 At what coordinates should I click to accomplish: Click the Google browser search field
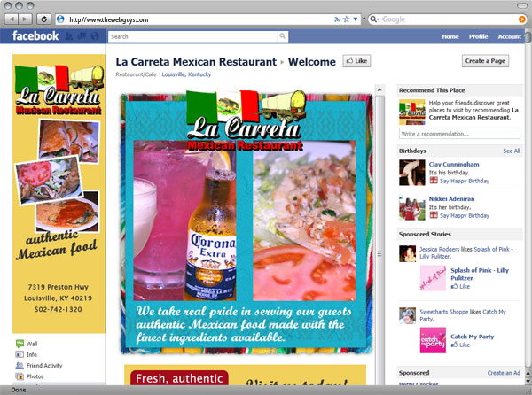(449, 19)
